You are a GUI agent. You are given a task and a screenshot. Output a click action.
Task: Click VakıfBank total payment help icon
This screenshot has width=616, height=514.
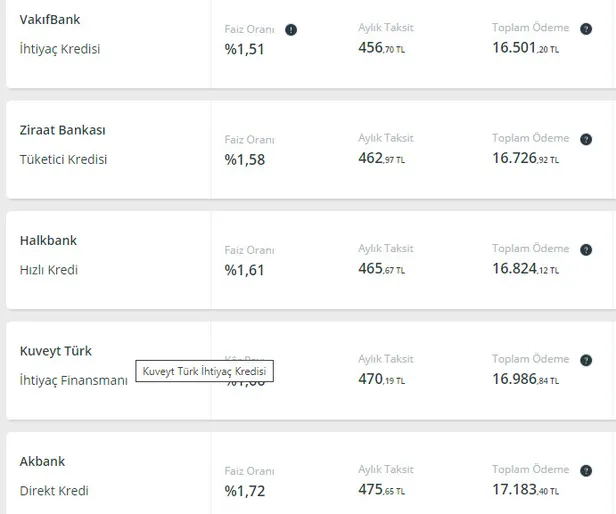[x=586, y=29]
